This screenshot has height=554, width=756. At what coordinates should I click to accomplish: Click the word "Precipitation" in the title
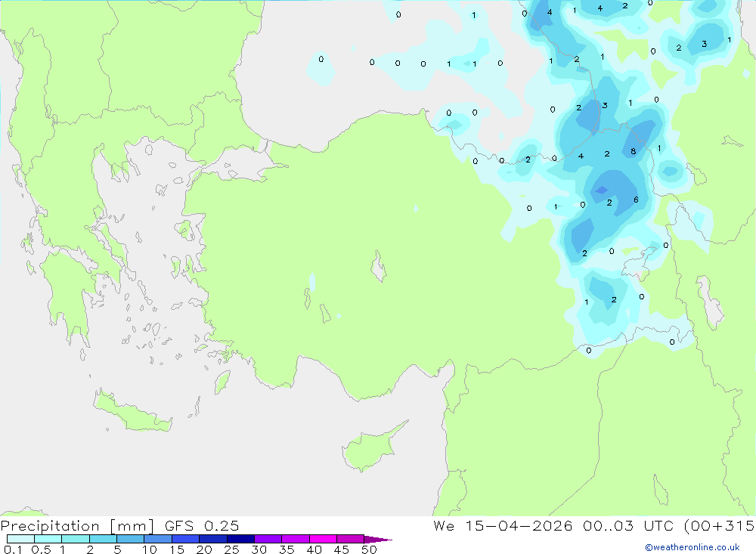50,526
